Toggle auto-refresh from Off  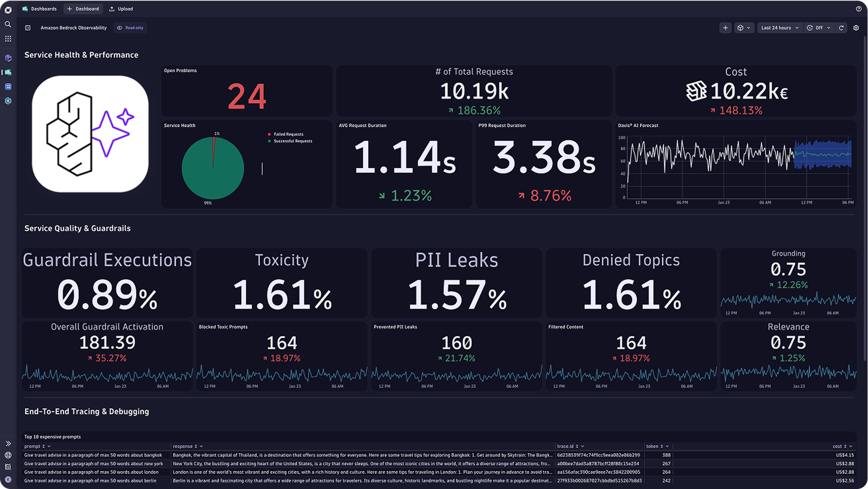tap(819, 27)
